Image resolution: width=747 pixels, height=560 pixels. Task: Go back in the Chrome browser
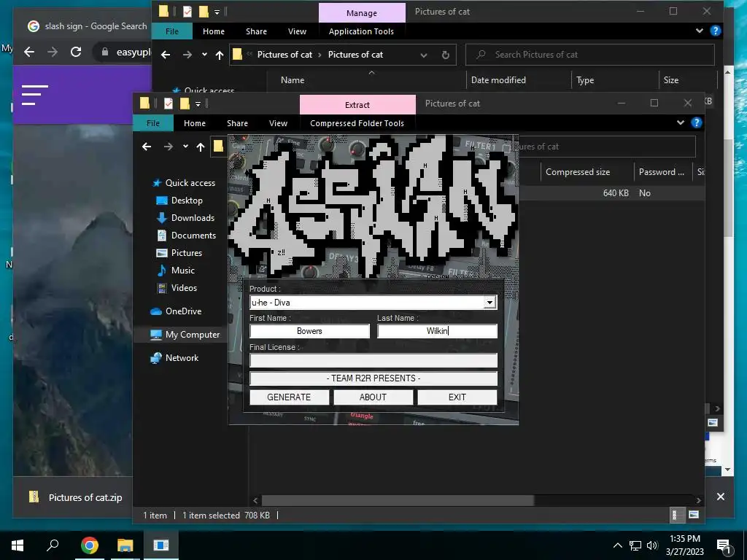[29, 52]
